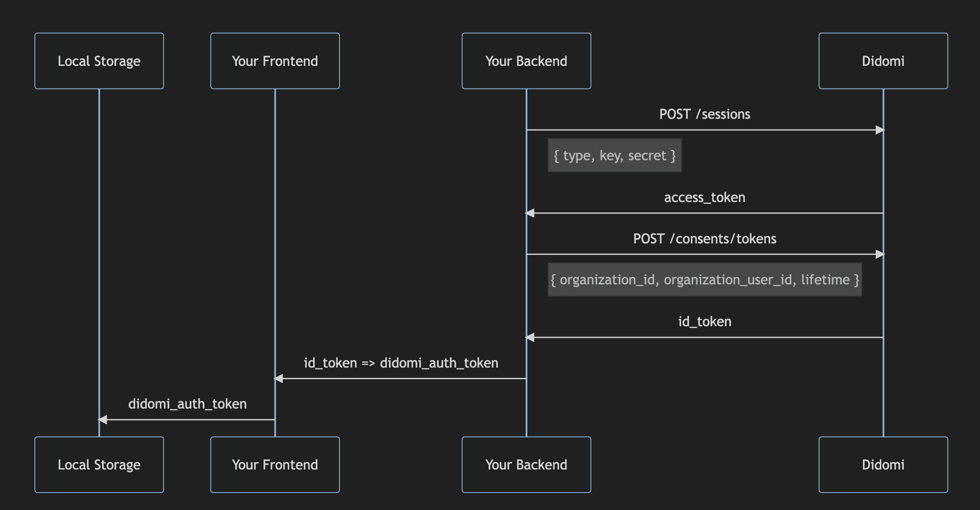Click the top Your Backend participant box
980x510 pixels.
pyautogui.click(x=526, y=61)
